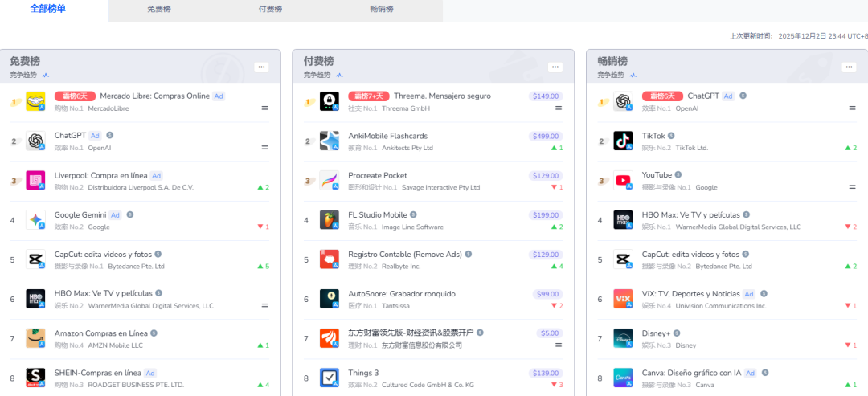Click the Canva: Diseño gráfico con IA title

coord(691,373)
